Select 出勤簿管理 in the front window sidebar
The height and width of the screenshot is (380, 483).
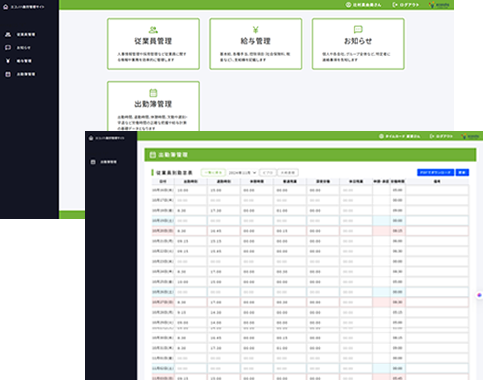[x=104, y=162]
